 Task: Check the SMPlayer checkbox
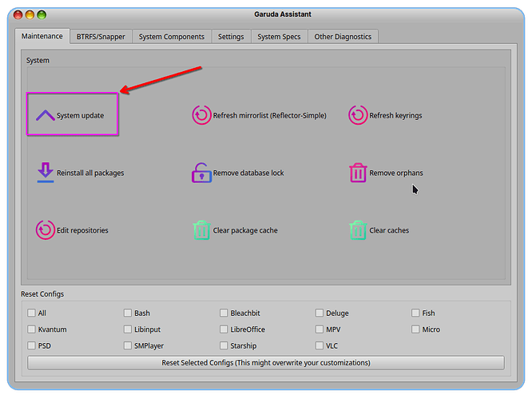pos(128,345)
